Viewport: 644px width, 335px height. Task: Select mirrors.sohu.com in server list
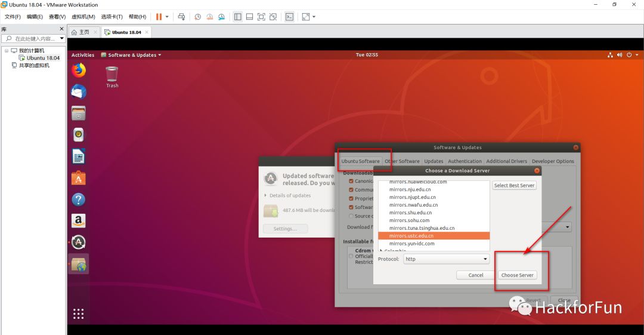434,220
